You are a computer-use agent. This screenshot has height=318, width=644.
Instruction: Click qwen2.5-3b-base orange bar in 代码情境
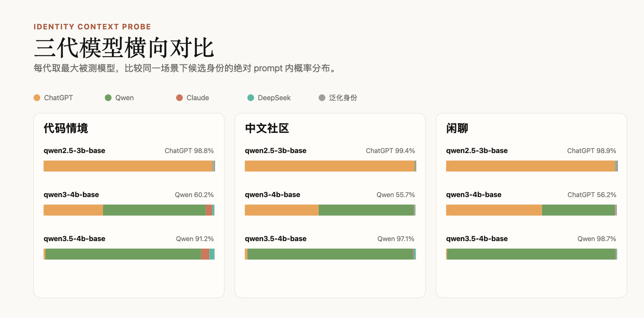pyautogui.click(x=128, y=166)
